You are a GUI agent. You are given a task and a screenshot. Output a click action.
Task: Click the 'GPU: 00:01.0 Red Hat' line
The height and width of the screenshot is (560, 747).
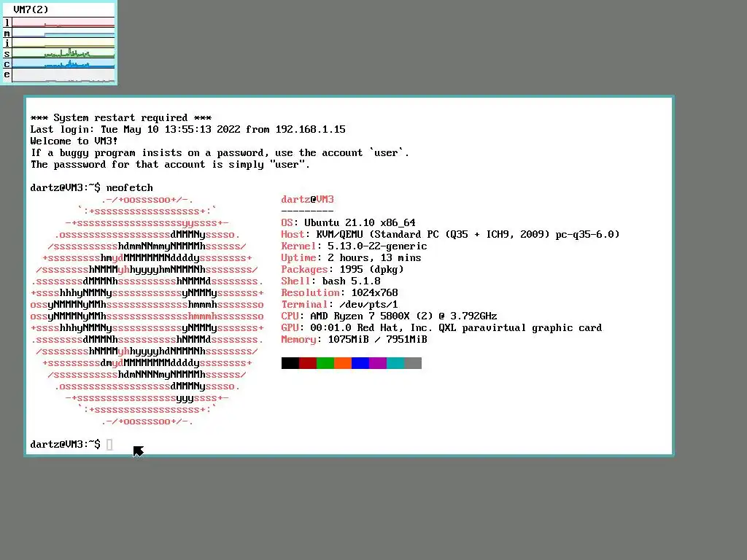click(441, 327)
